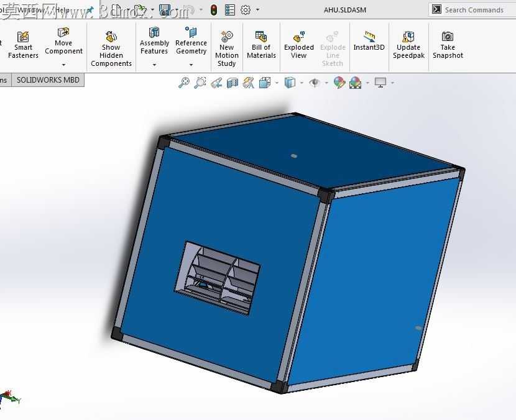
Task: Click Zoom to Fit icon
Action: point(183,83)
